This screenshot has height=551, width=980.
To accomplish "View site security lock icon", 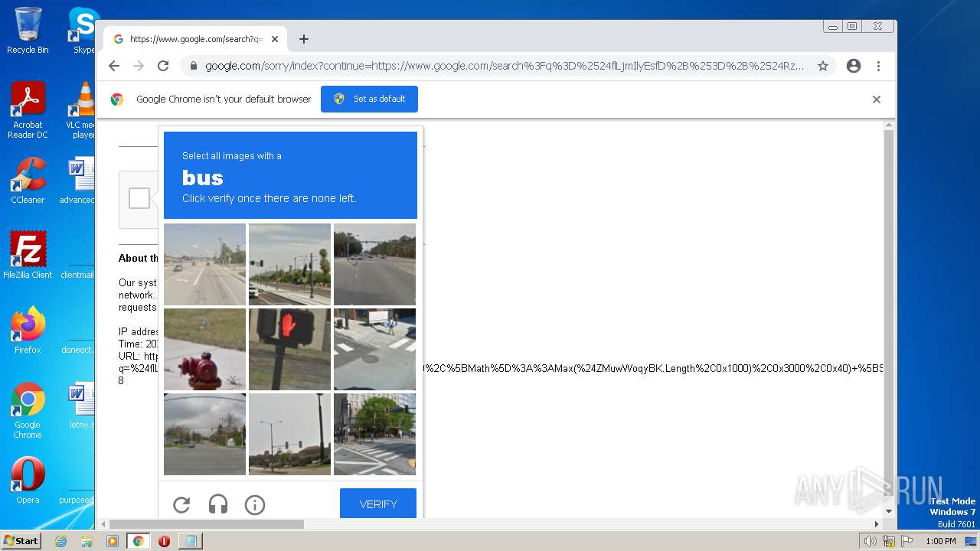I will (193, 66).
